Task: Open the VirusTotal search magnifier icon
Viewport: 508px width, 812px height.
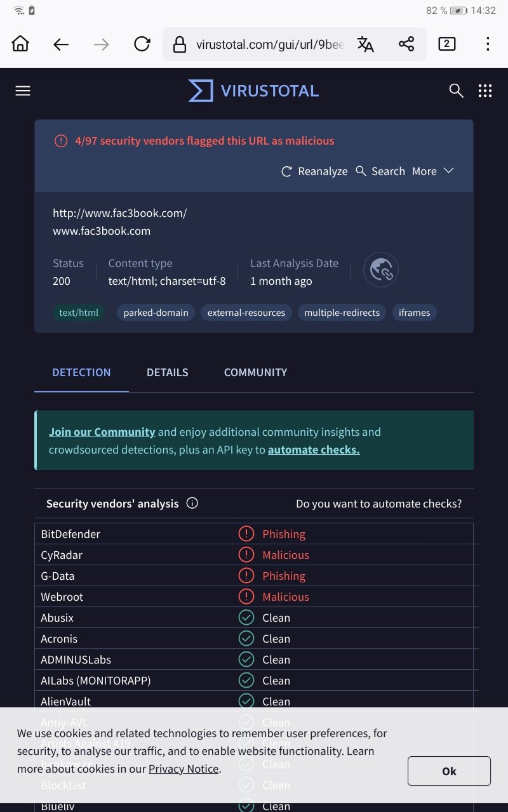Action: click(456, 91)
